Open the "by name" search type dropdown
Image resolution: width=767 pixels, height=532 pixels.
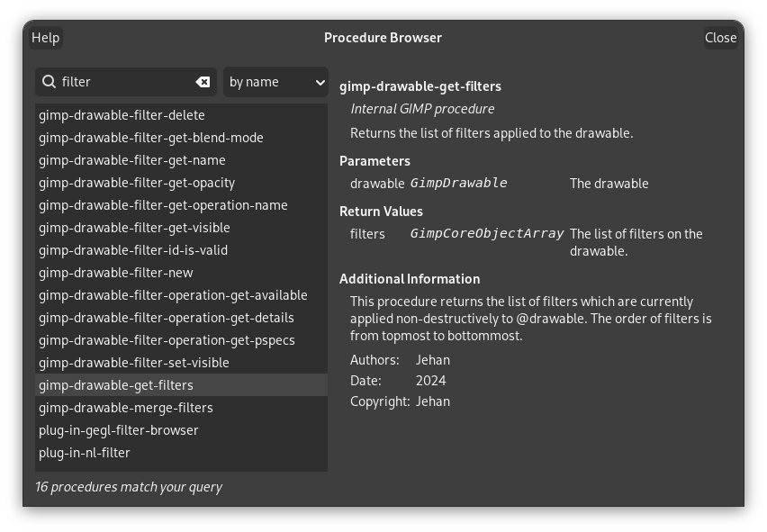click(275, 82)
